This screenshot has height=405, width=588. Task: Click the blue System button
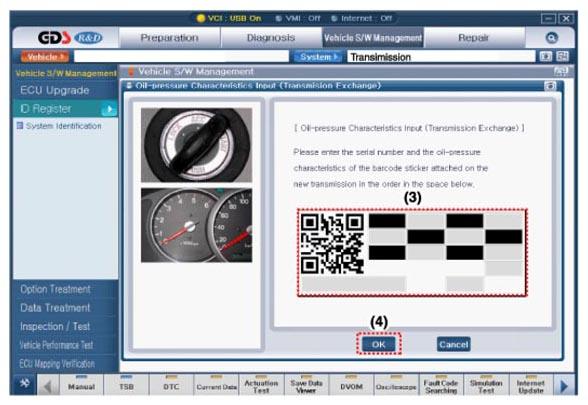[317, 57]
